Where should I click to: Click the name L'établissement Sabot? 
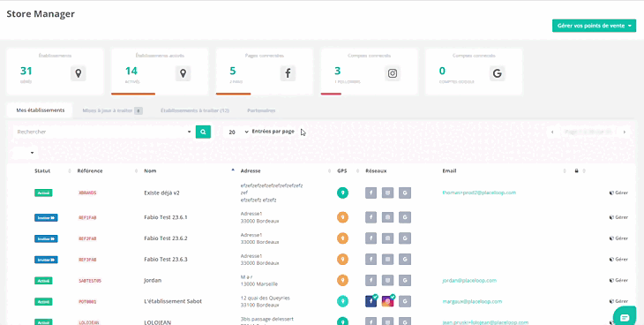(173, 301)
